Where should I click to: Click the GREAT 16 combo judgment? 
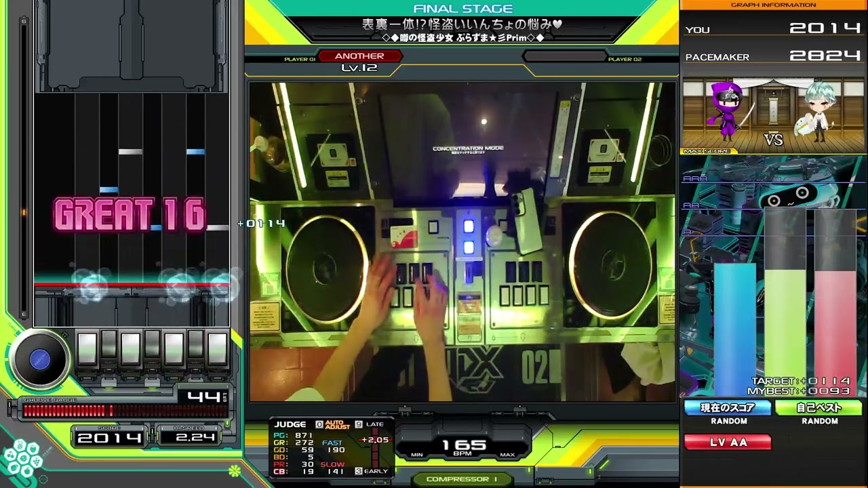[x=130, y=216]
